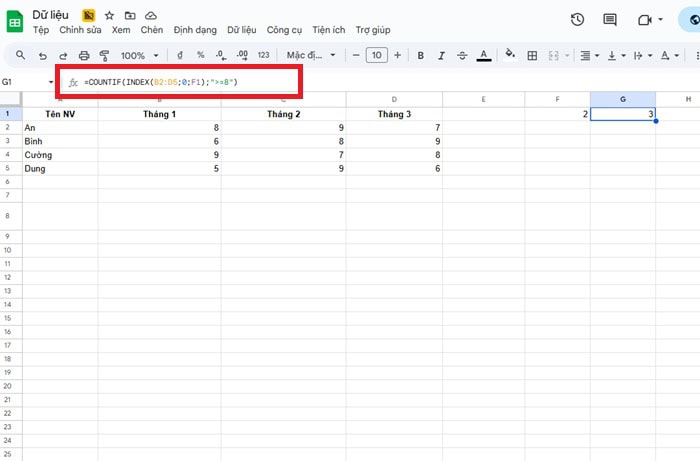Screen dimensions: 700x461
Task: Open the Dữ liệu menu
Action: (242, 30)
